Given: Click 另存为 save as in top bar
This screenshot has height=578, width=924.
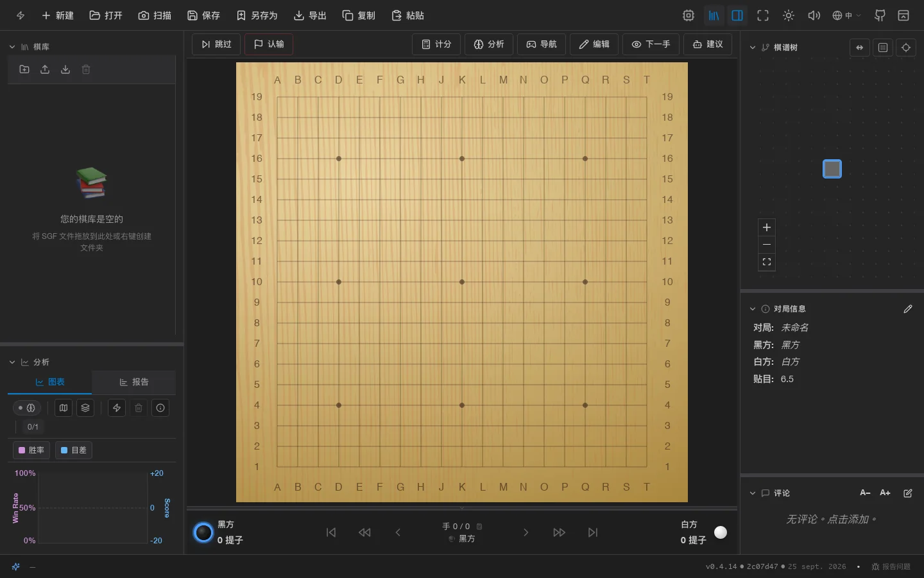Looking at the screenshot, I should tap(257, 15).
